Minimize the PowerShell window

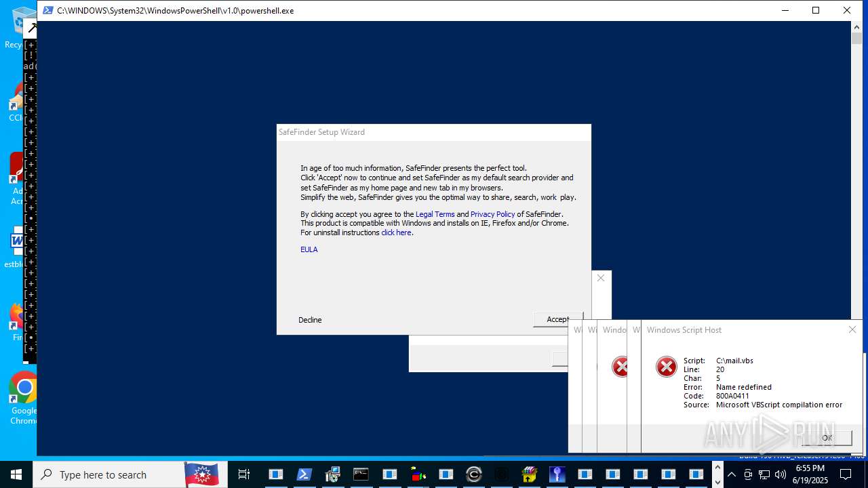click(785, 10)
